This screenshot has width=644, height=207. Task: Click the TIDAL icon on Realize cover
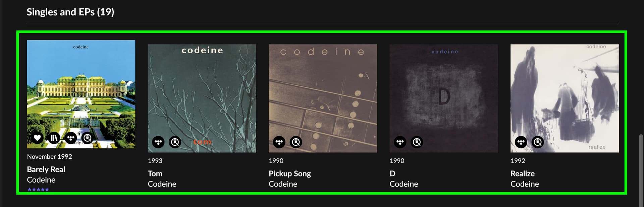[x=521, y=142]
